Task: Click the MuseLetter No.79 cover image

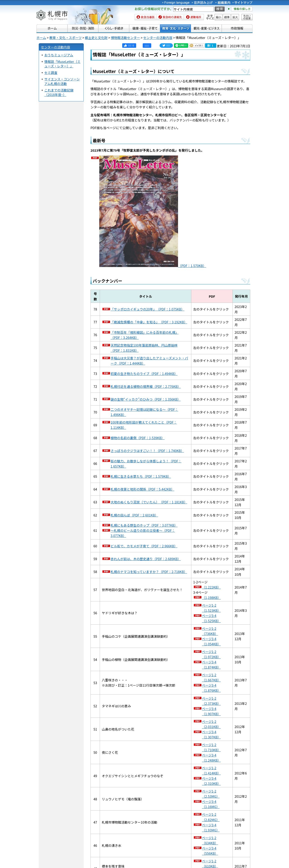Action: (139, 211)
